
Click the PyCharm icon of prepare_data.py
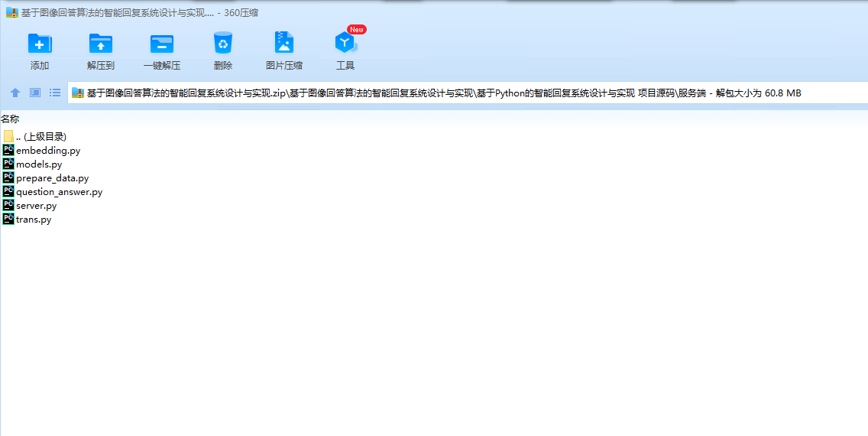tap(8, 177)
